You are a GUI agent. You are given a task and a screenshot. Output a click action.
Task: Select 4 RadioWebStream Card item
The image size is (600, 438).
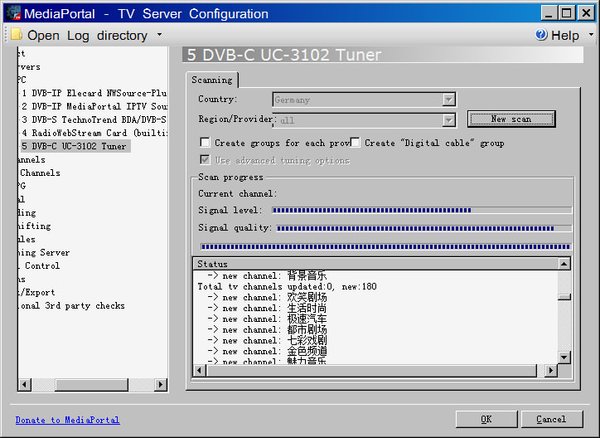pyautogui.click(x=94, y=133)
